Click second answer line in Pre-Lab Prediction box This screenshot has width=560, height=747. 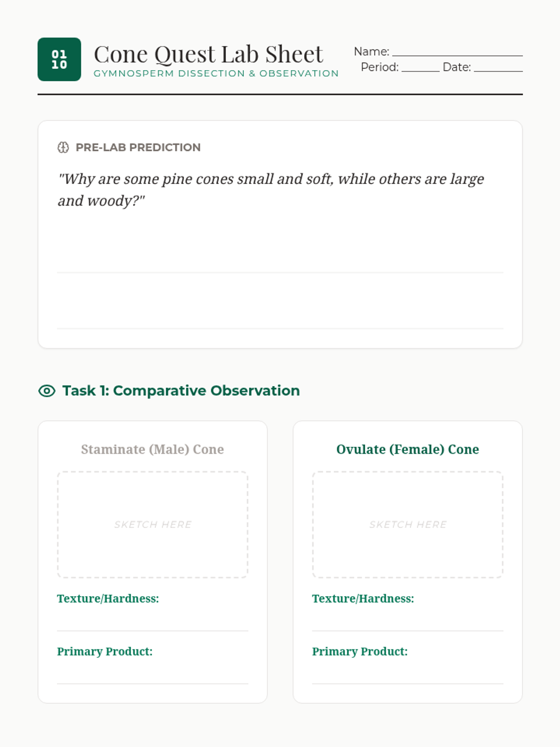pos(280,328)
